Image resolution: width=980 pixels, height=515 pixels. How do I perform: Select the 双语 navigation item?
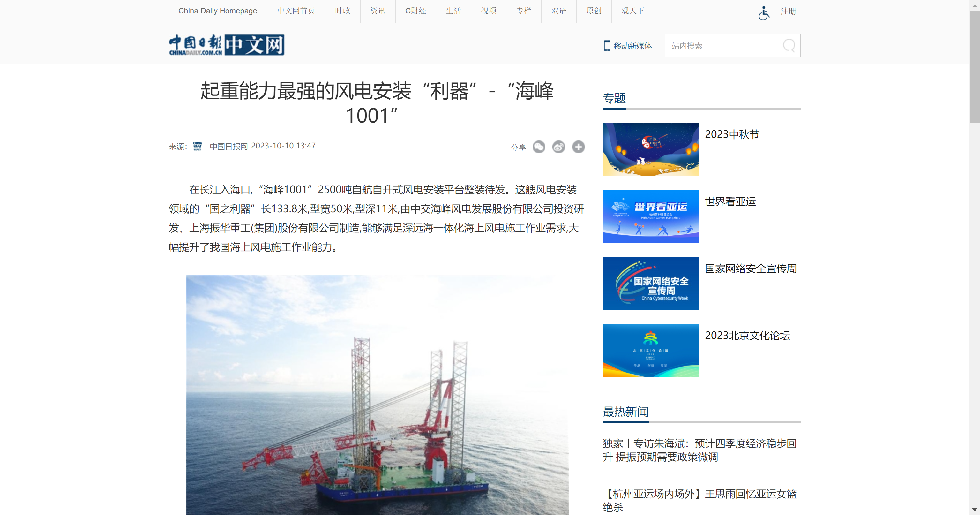click(x=558, y=11)
